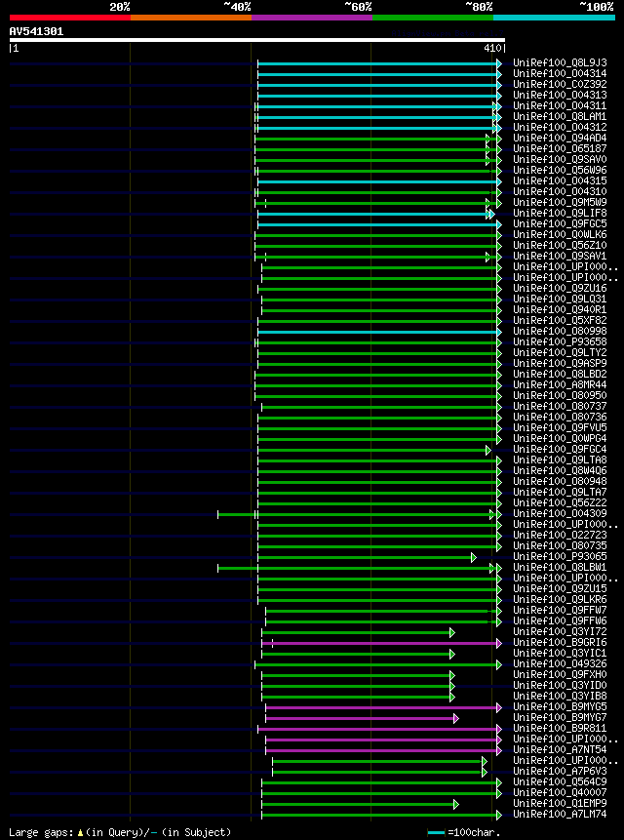Select the UniRef100_Q9LIF8 label
Screen dimensions: 624x840
(560, 214)
